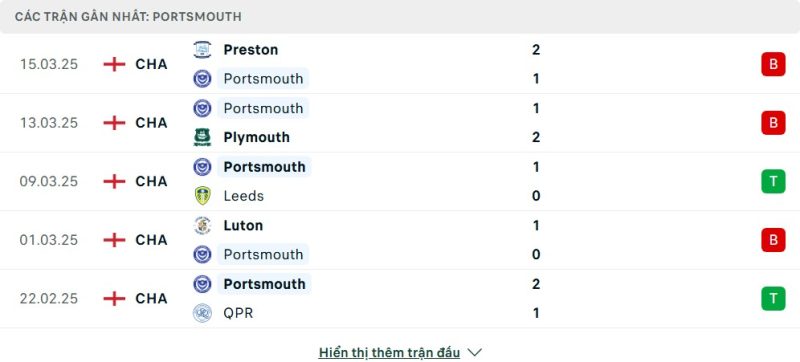Open Hiển thị thêm trận đấu link
800x362 pixels.
389,352
